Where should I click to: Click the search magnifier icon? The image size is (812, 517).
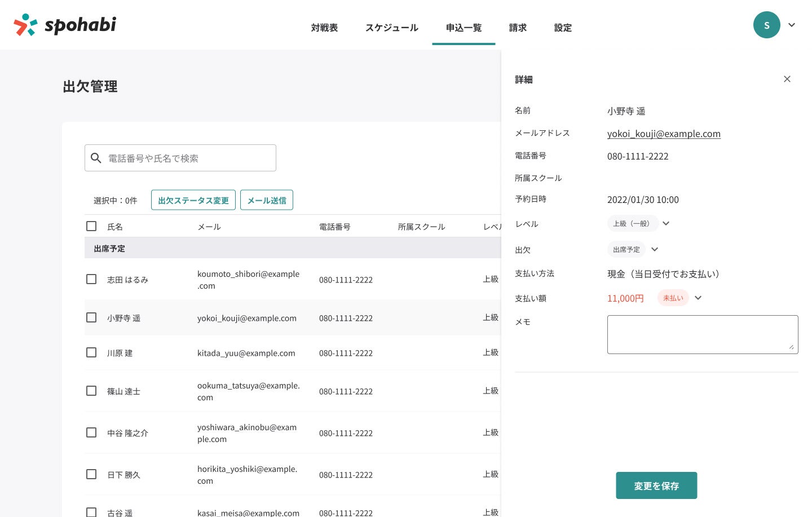tap(96, 158)
